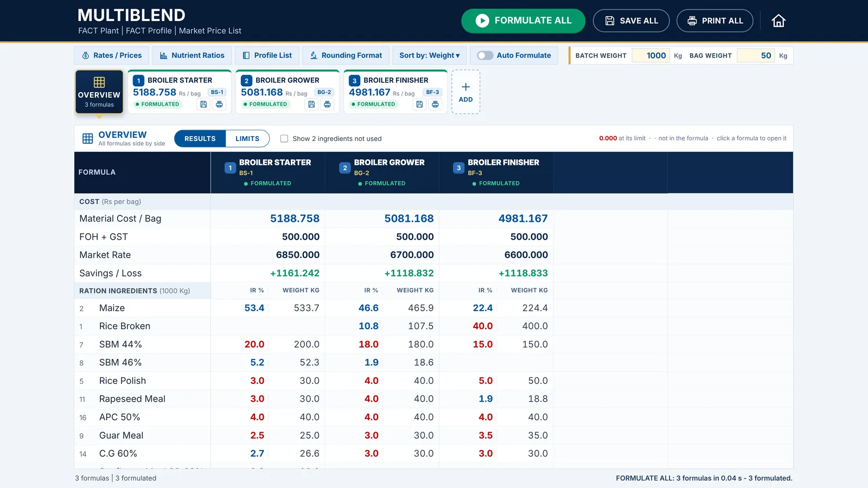Viewport: 868px width, 488px height.
Task: Toggle Auto Formulate switch
Action: click(x=485, y=55)
